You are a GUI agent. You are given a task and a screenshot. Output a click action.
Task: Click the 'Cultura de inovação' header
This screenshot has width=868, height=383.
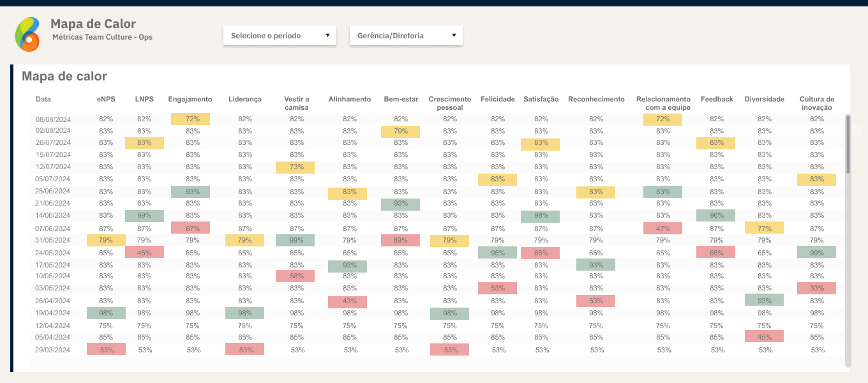pyautogui.click(x=816, y=103)
